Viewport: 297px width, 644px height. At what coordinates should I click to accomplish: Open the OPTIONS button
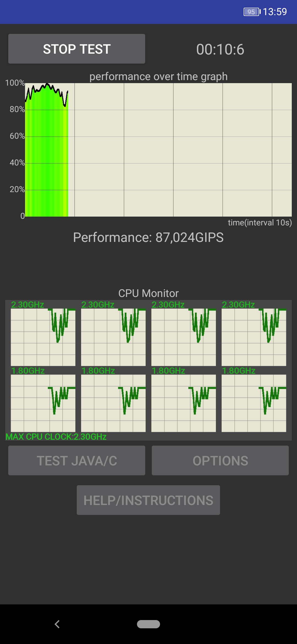pos(220,460)
